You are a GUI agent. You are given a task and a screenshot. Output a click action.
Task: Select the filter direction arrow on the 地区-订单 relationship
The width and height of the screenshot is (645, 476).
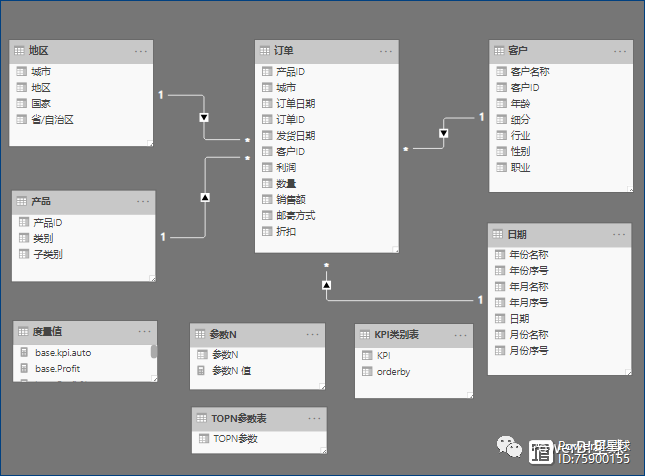point(204,118)
